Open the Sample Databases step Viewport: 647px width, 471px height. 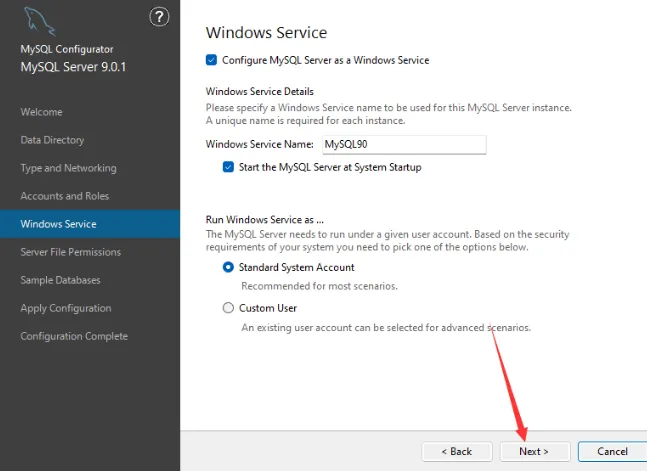tap(60, 280)
